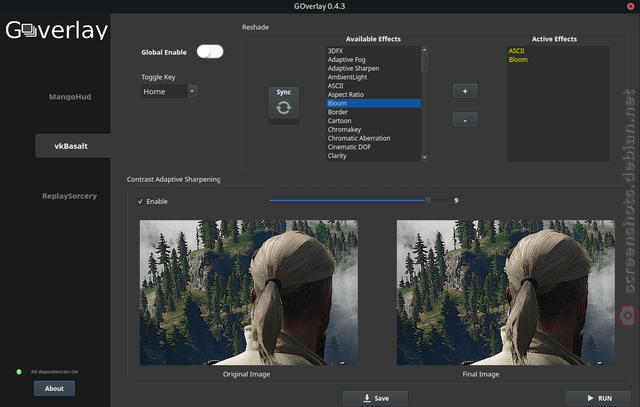Select ASCII in Available Effects list
The width and height of the screenshot is (640, 407).
pyautogui.click(x=373, y=86)
